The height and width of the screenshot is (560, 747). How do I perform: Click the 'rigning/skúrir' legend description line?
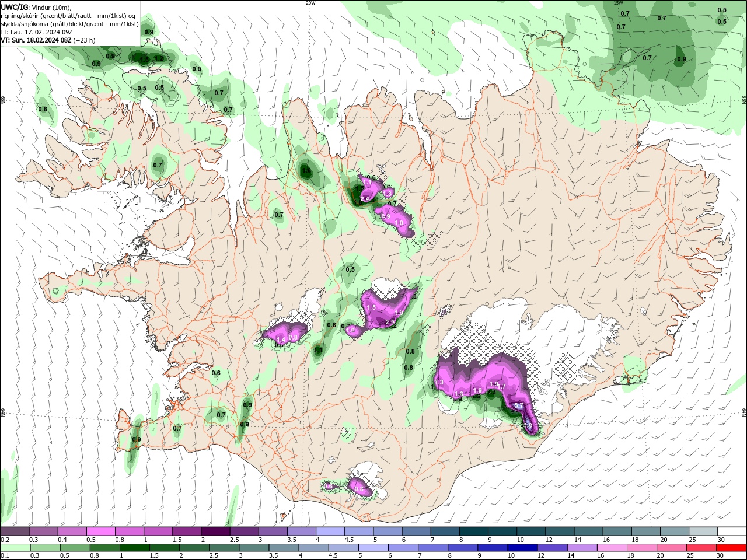(x=68, y=16)
